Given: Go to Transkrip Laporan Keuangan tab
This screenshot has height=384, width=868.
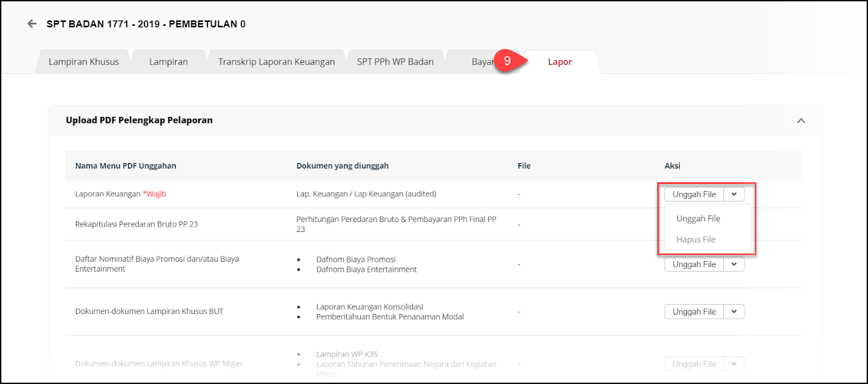Looking at the screenshot, I should coord(276,61).
